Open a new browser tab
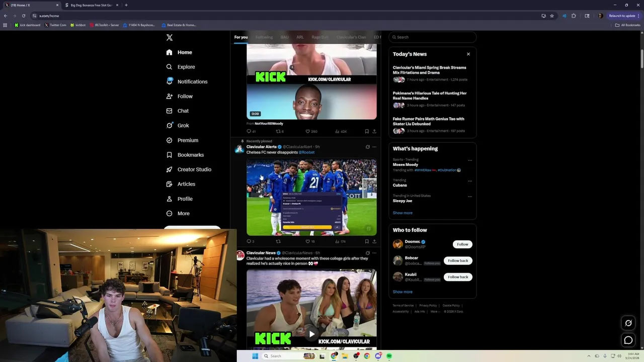The width and height of the screenshot is (644, 362). (126, 5)
